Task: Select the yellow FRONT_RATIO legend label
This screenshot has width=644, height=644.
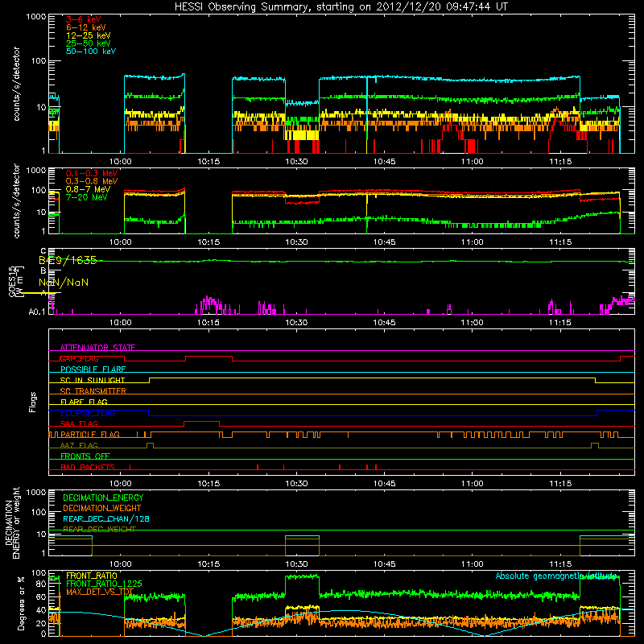Action: (x=92, y=576)
